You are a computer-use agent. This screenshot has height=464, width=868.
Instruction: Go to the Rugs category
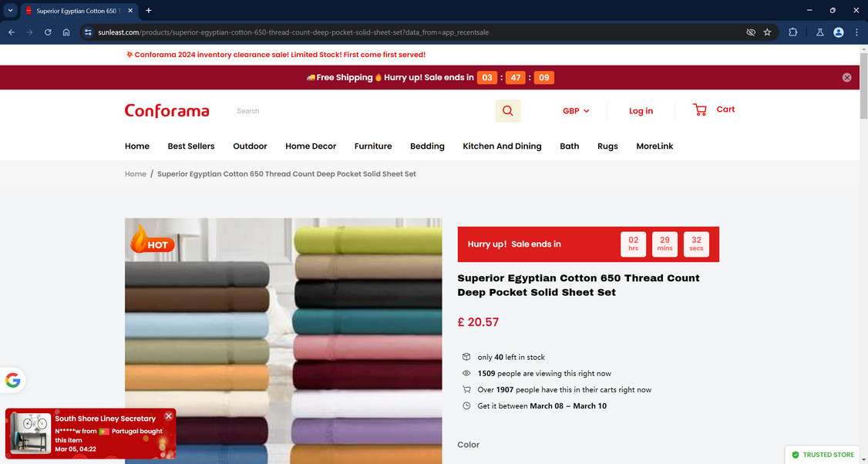point(607,146)
